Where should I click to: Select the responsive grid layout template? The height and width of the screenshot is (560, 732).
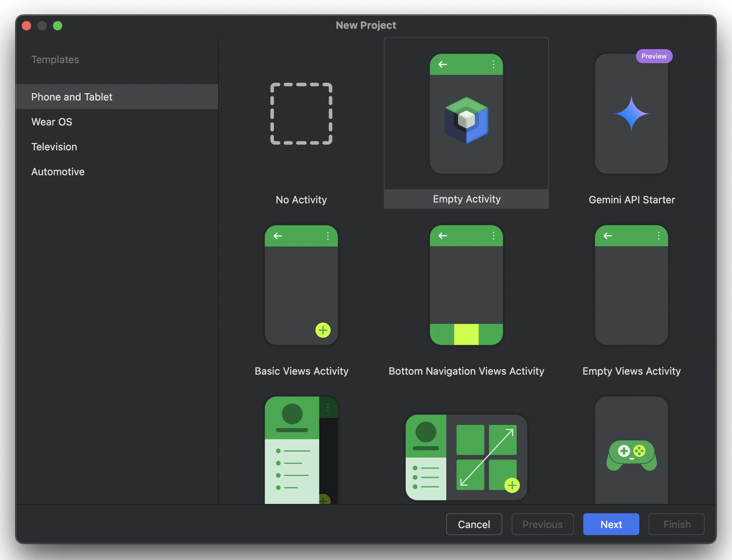click(x=466, y=458)
